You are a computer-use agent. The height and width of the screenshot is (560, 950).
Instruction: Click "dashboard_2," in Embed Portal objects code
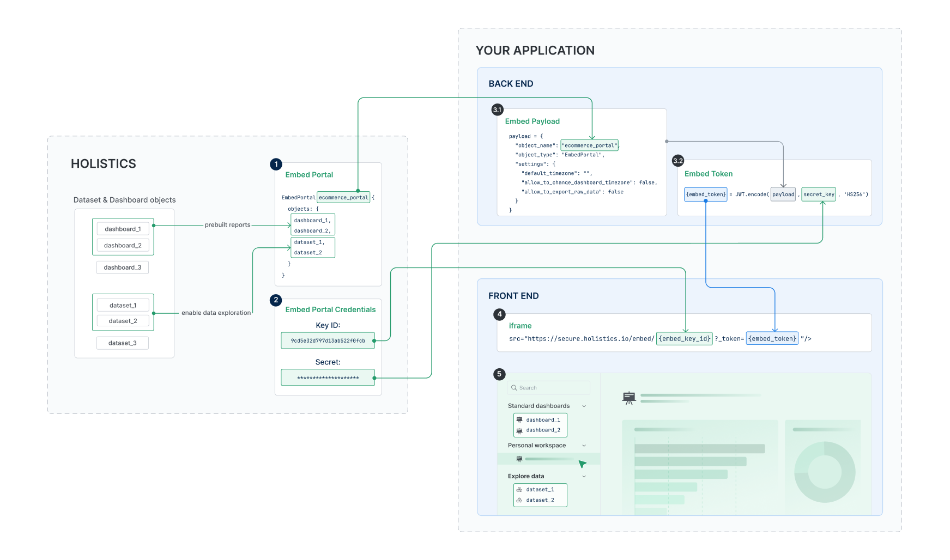(312, 231)
